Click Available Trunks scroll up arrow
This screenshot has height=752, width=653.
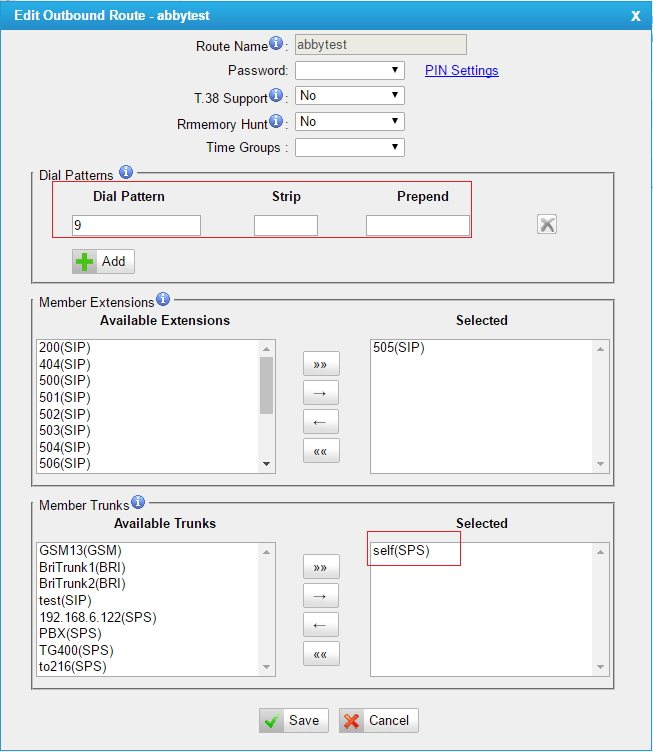tap(267, 552)
